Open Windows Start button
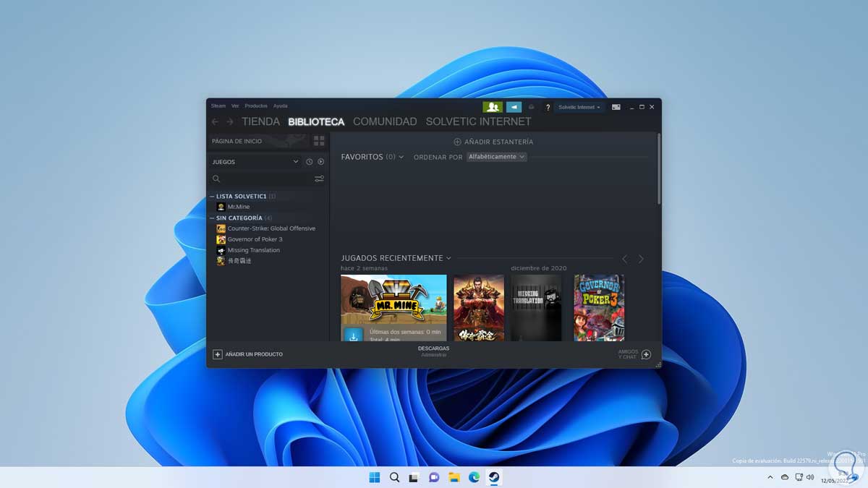 click(x=375, y=477)
